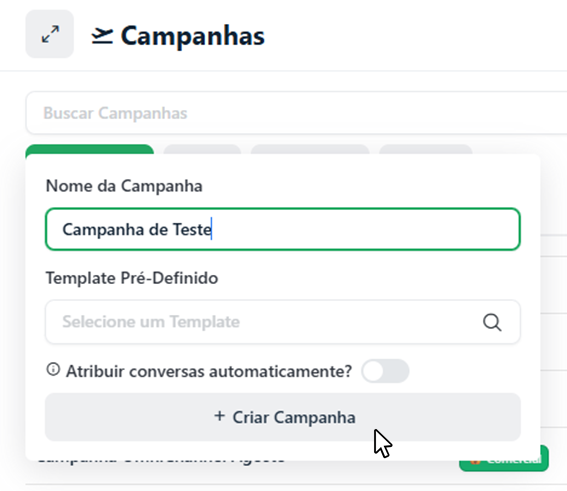The image size is (567, 491).
Task: Click the orange icon on the green Comercial badge
Action: pyautogui.click(x=475, y=460)
